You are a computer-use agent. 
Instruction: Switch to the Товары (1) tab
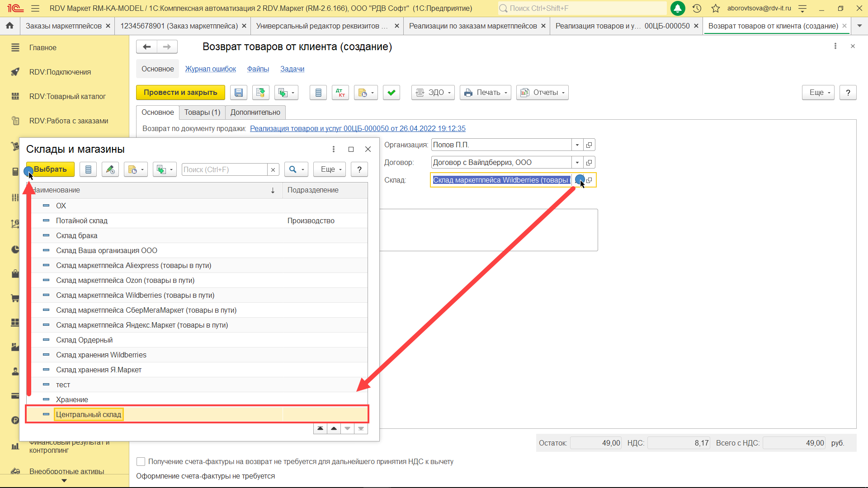[202, 112]
